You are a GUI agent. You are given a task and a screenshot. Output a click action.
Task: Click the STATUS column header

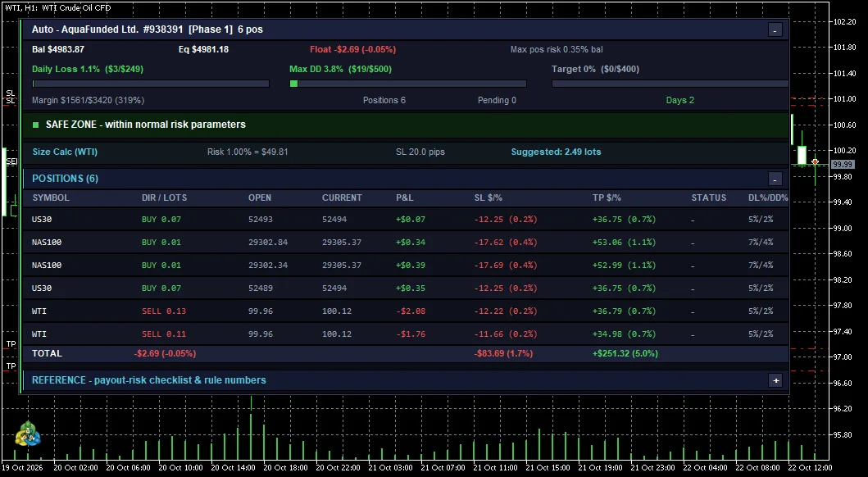[708, 198]
